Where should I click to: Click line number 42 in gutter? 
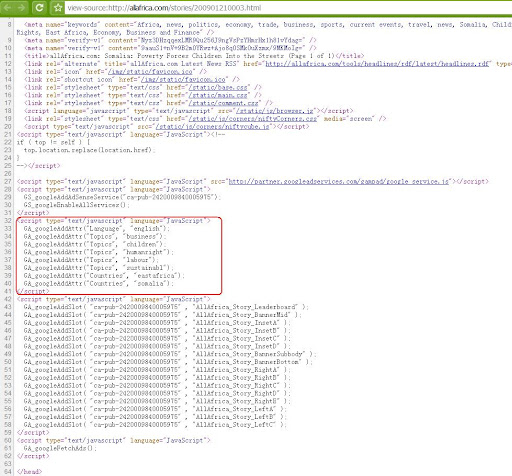pos(8,299)
